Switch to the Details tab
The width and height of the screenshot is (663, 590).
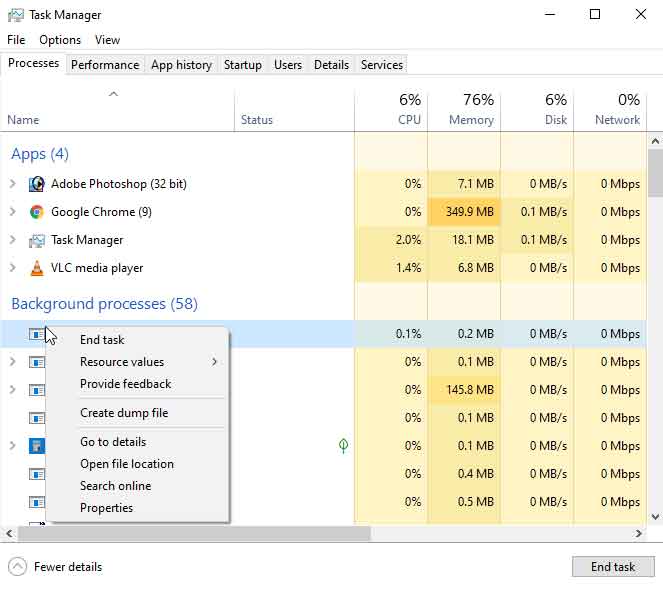332,65
